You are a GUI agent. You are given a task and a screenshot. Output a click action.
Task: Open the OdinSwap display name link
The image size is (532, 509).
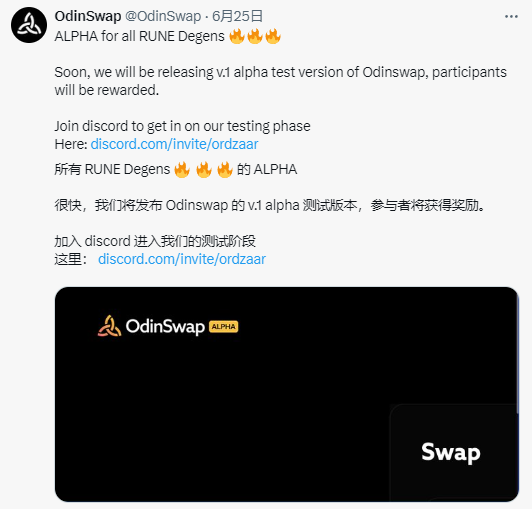point(88,16)
